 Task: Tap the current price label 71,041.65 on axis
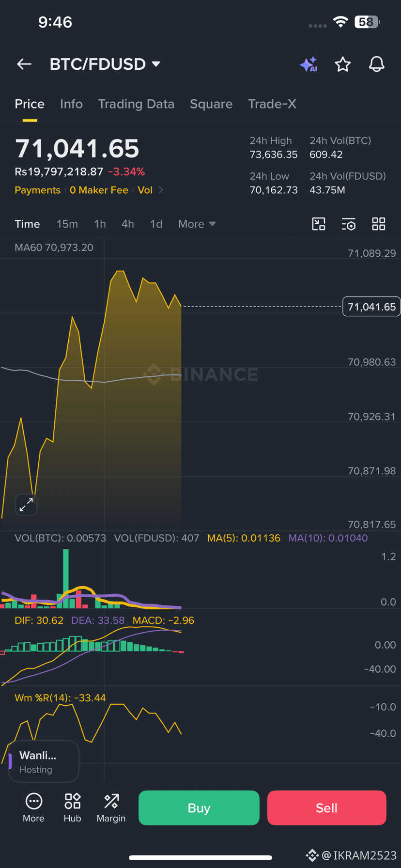tap(371, 307)
